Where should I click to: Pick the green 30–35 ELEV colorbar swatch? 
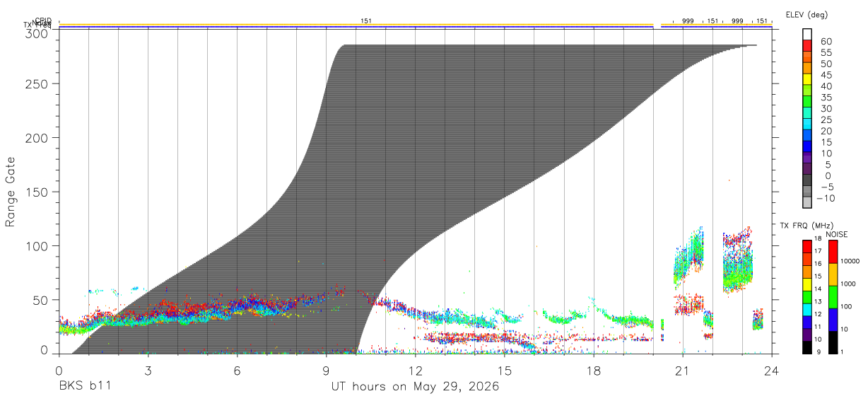tap(807, 102)
